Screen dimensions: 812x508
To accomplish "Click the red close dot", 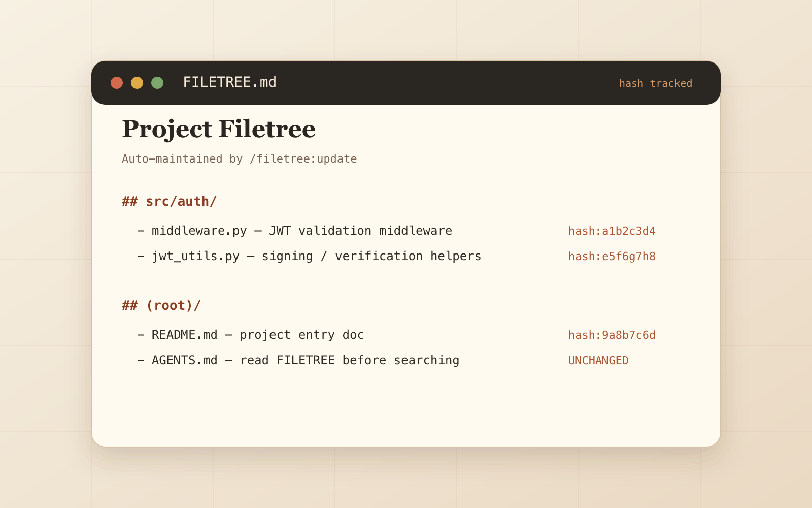I will 117,83.
